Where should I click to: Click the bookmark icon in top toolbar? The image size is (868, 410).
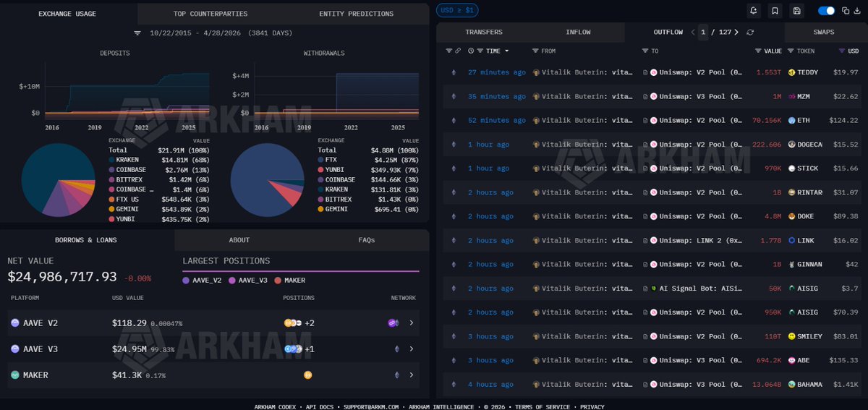click(775, 11)
